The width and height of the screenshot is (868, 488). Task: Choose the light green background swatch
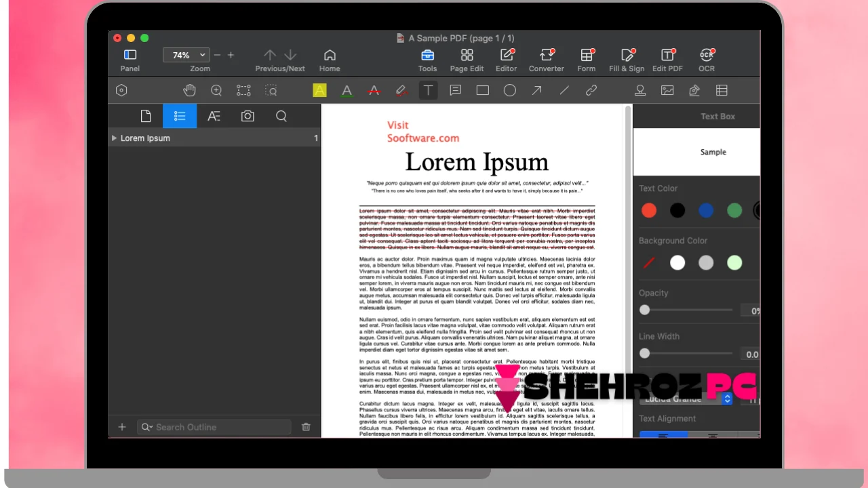tap(734, 262)
